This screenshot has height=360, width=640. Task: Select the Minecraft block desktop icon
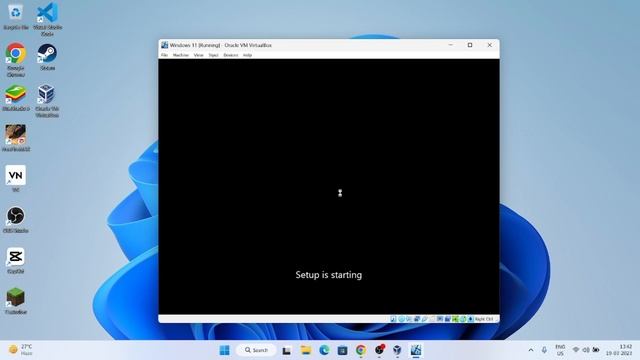pos(16,301)
